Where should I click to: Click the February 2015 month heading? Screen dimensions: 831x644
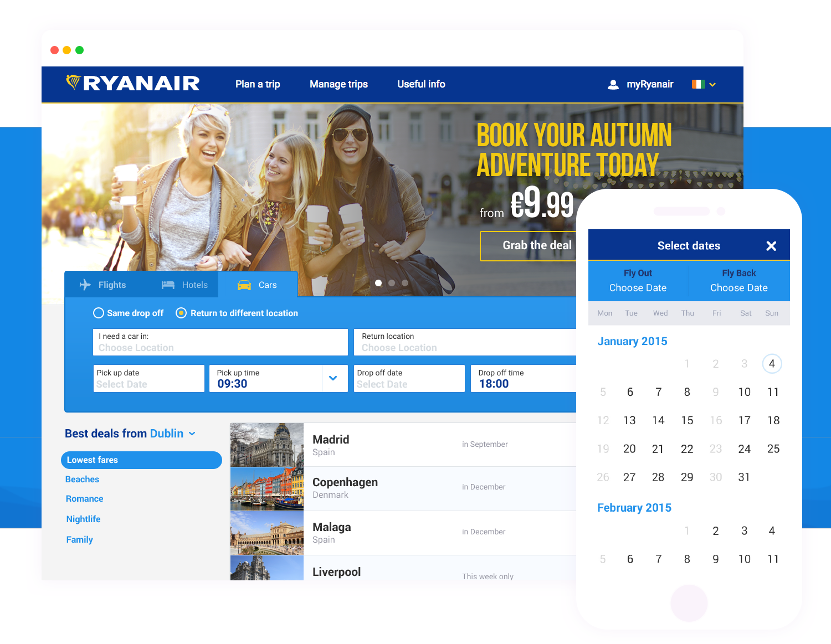pyautogui.click(x=634, y=508)
